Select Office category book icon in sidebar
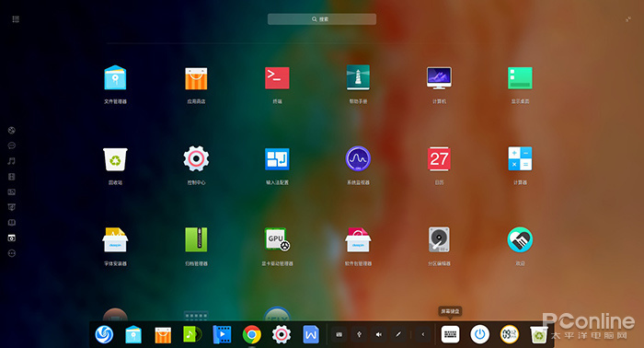 tap(11, 223)
